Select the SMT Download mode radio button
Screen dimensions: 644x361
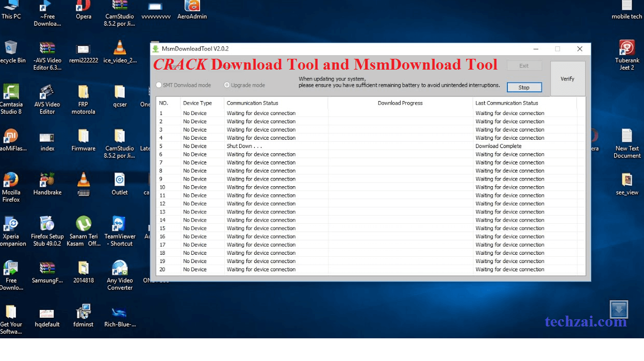pyautogui.click(x=159, y=85)
